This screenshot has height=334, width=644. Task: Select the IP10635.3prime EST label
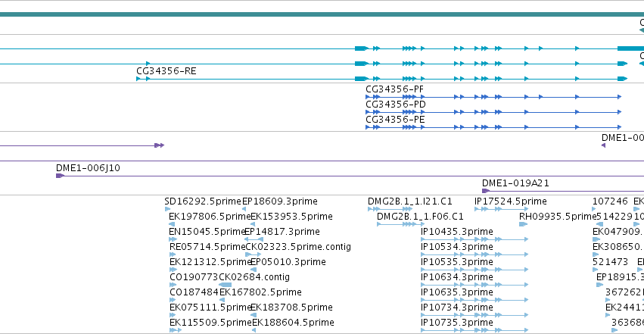click(x=457, y=292)
